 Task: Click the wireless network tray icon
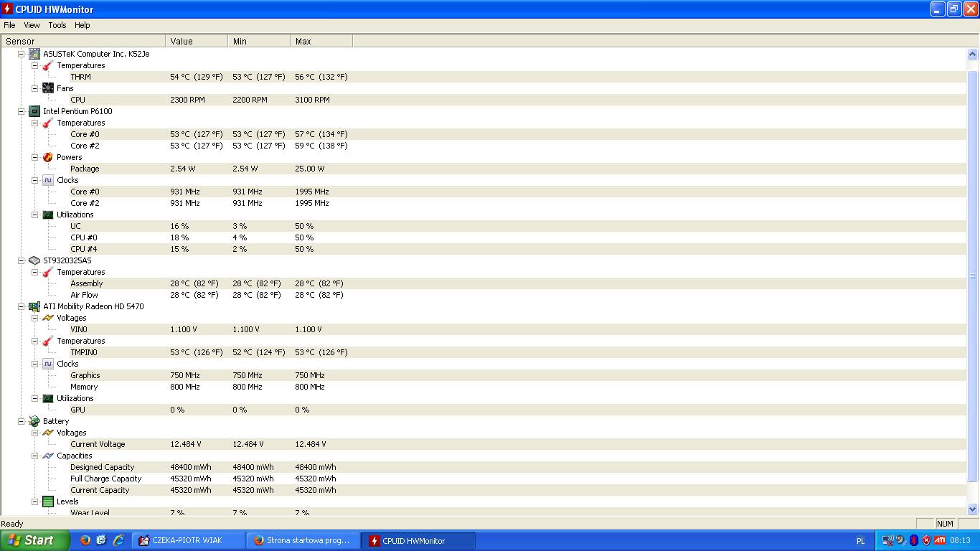click(888, 540)
